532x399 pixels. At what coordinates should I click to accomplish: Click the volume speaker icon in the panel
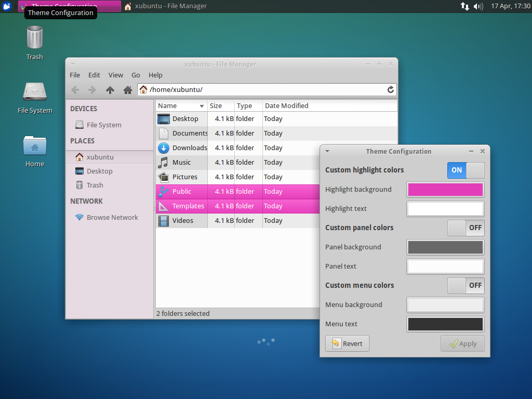[x=478, y=6]
